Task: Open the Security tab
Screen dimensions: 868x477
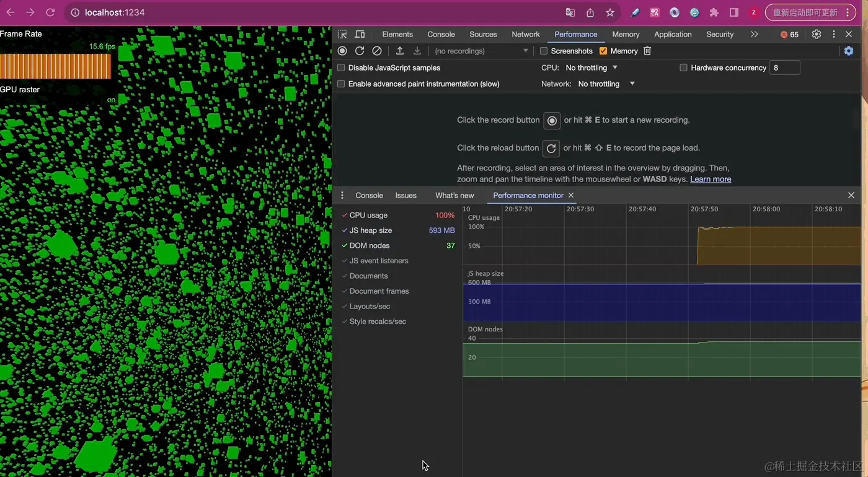Action: pyautogui.click(x=720, y=35)
